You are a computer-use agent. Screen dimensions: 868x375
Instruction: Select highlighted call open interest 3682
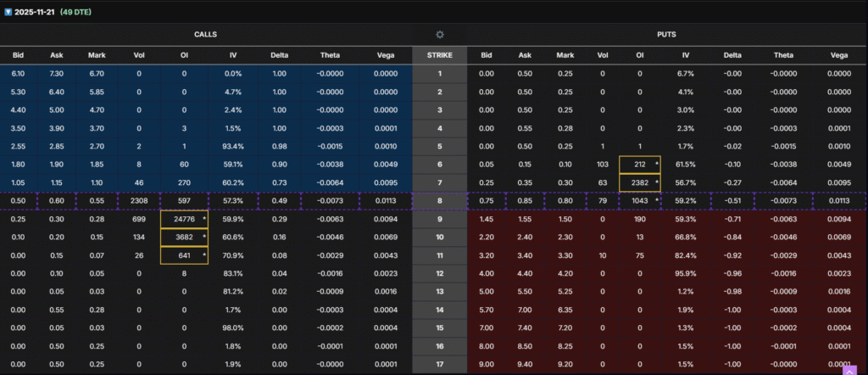click(182, 237)
